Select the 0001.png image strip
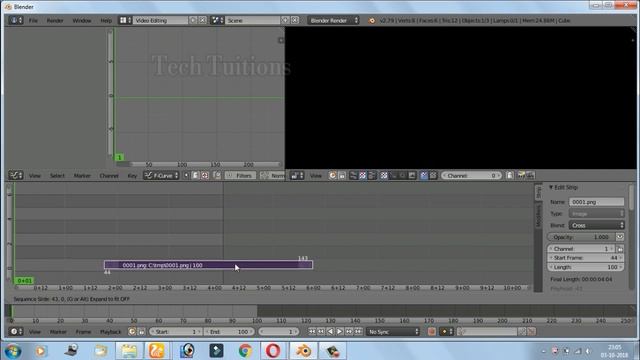This screenshot has width=640, height=360. click(x=209, y=265)
